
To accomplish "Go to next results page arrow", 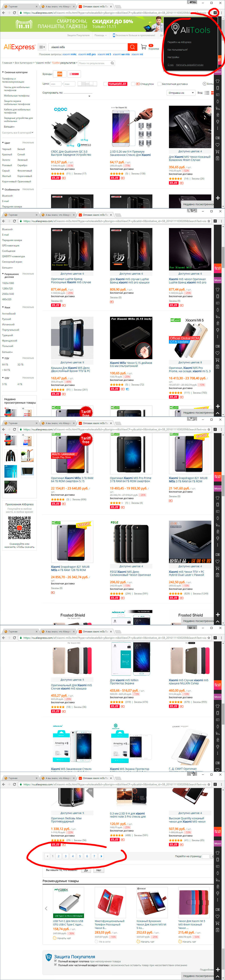I will [101, 856].
